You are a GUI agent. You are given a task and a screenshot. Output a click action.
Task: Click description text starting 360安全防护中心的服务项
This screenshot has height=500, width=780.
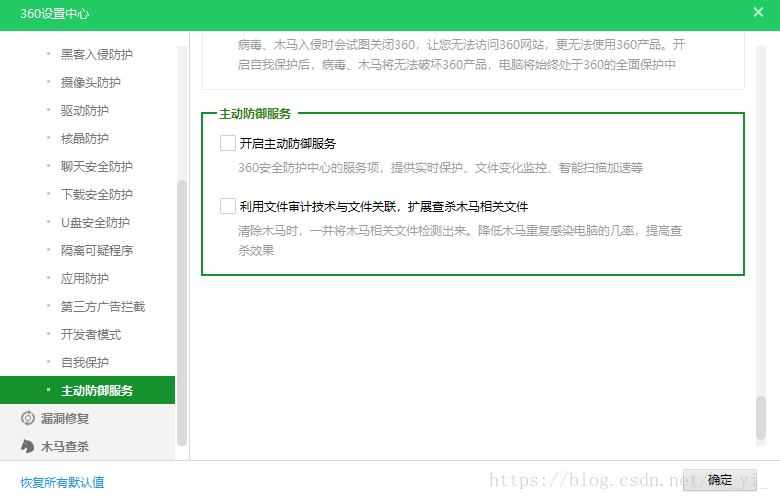tap(440, 168)
